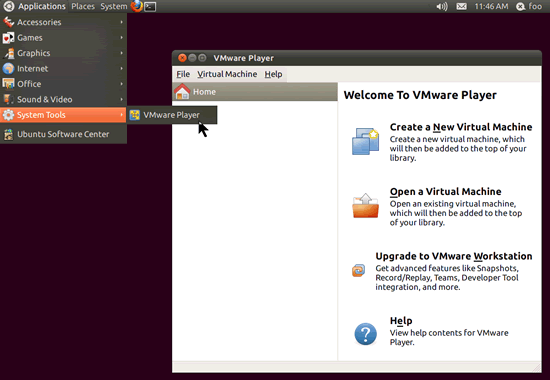
Task: Click the System Tools gear icon
Action: (x=8, y=115)
